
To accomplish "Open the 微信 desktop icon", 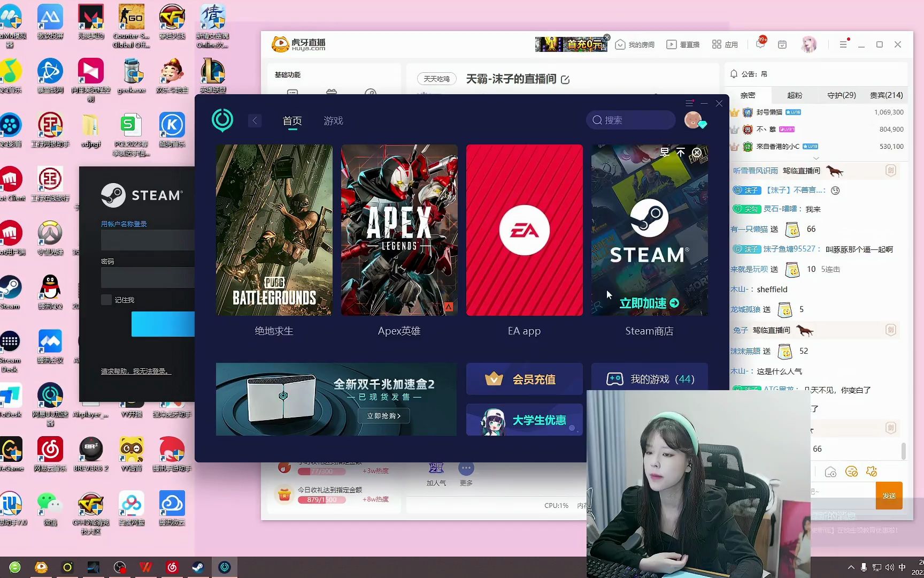I will pos(50,508).
